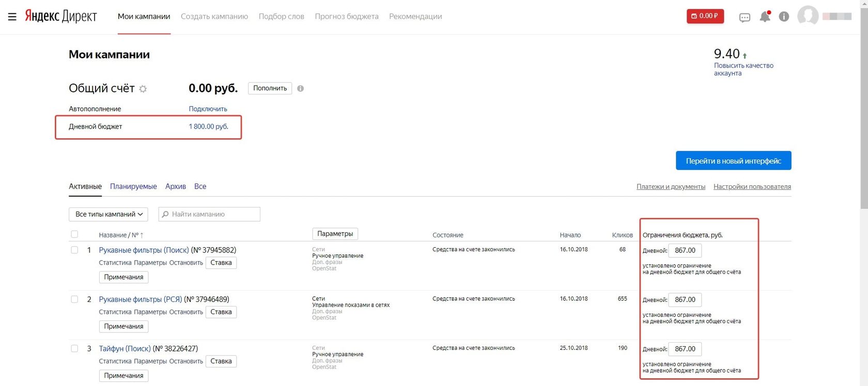Switch to the Активные tab

click(85, 186)
